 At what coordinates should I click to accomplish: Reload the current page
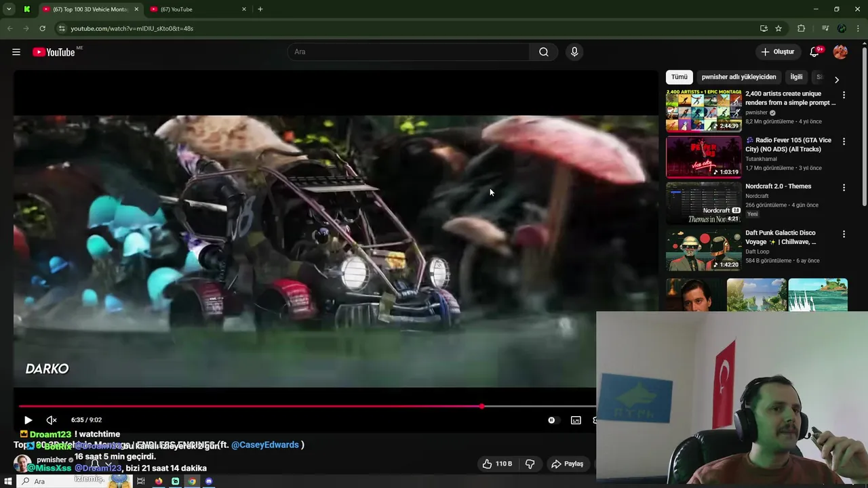42,28
